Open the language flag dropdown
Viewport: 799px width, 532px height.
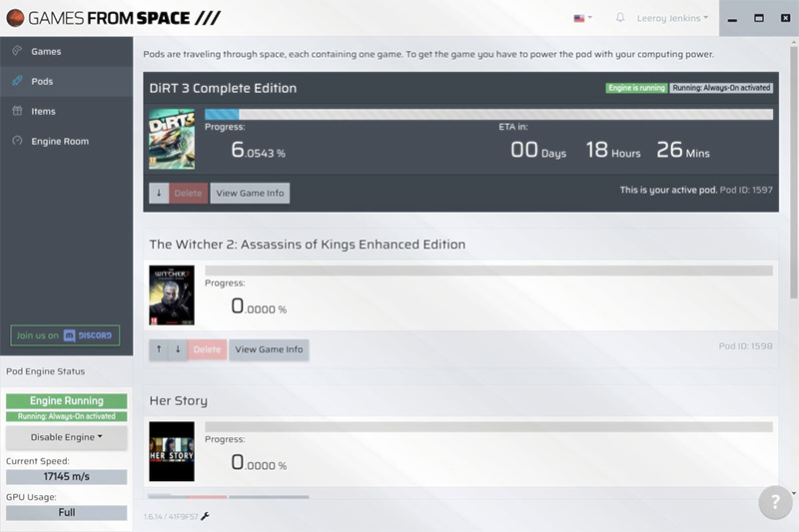point(583,18)
